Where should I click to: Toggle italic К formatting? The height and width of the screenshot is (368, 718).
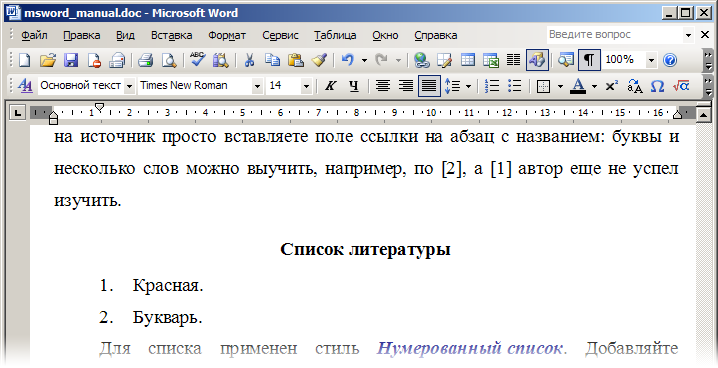coord(330,86)
